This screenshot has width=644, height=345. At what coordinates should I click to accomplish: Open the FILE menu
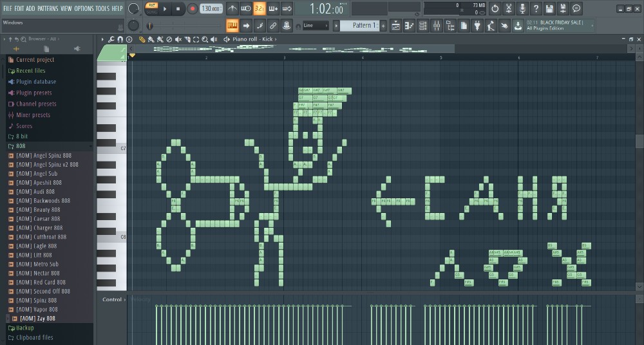coord(8,8)
